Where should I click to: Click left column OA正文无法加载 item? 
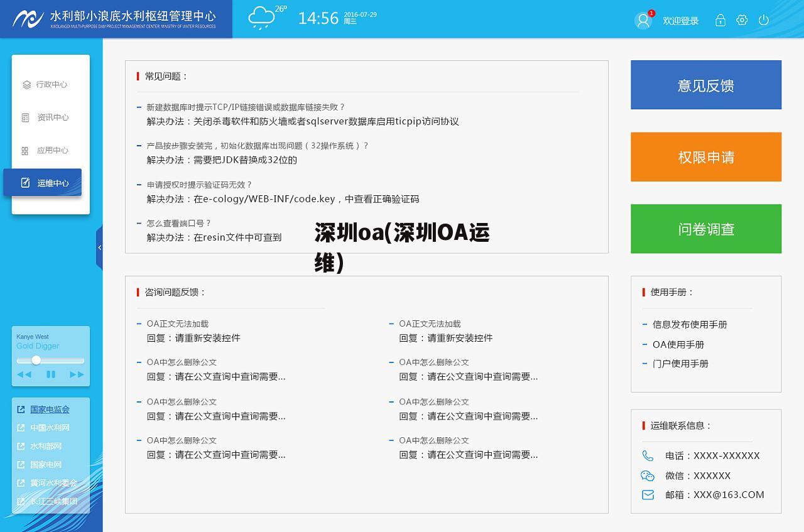[x=178, y=324]
